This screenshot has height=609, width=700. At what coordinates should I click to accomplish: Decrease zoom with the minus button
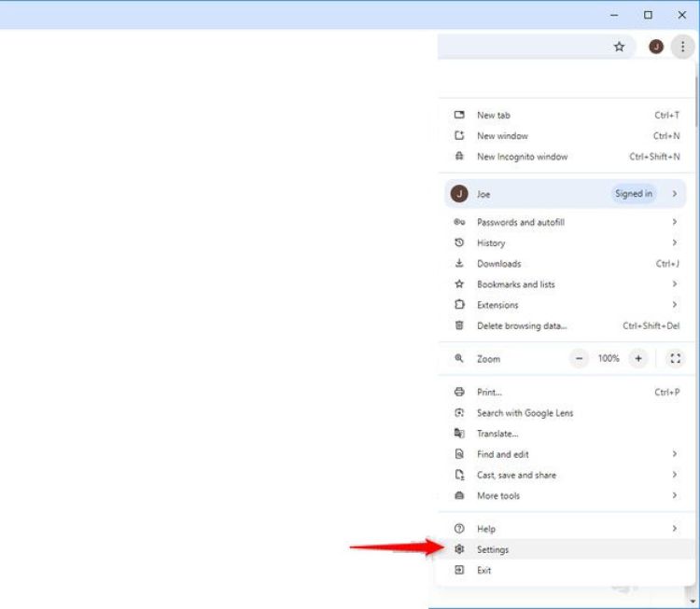pos(580,358)
